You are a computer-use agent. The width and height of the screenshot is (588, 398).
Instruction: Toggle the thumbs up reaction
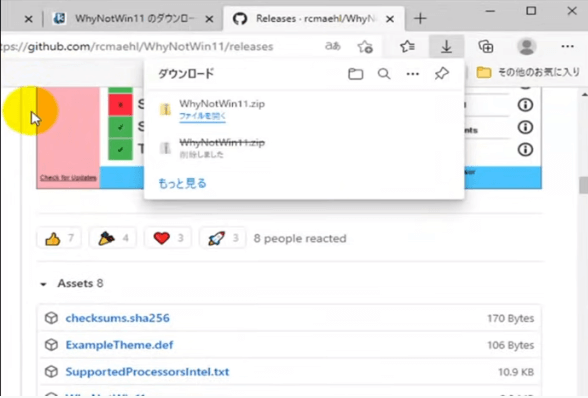coord(59,238)
